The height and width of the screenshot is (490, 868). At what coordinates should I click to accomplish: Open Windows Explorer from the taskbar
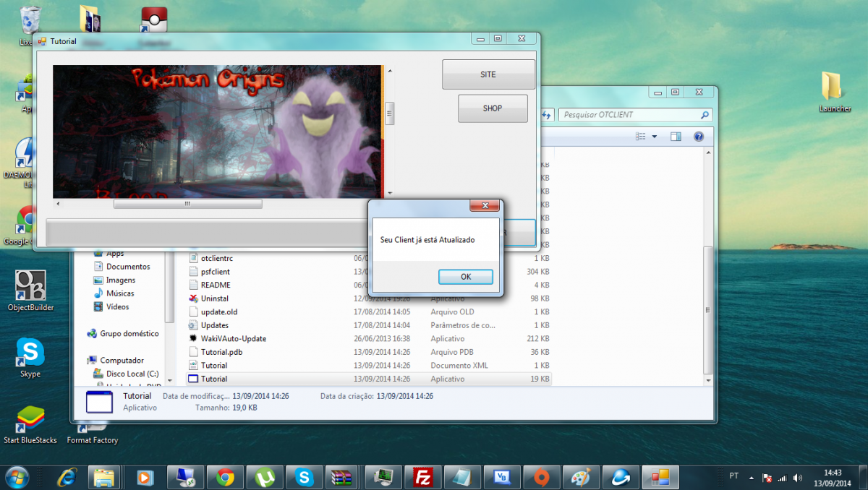[x=103, y=477]
